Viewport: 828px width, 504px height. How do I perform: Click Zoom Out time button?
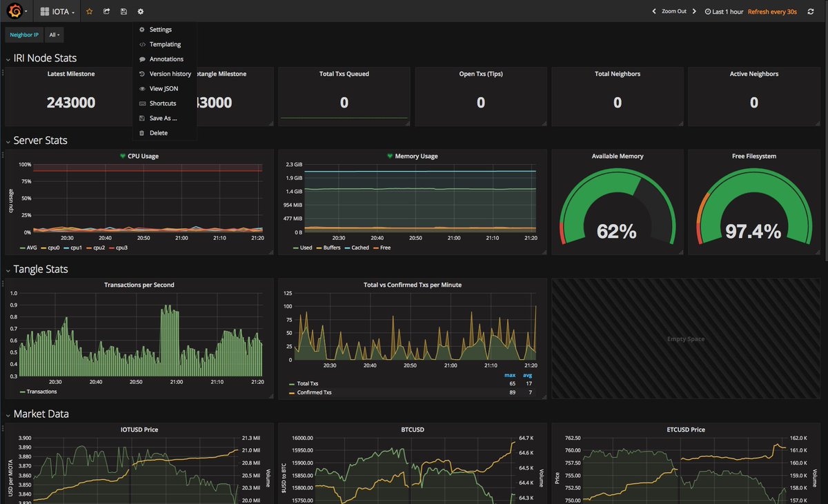tap(674, 12)
